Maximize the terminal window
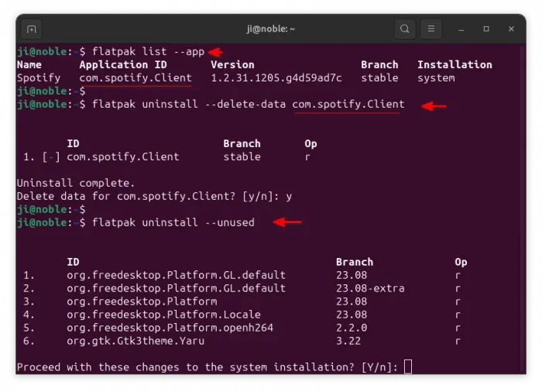Viewport: 542px width, 392px height. (486, 29)
